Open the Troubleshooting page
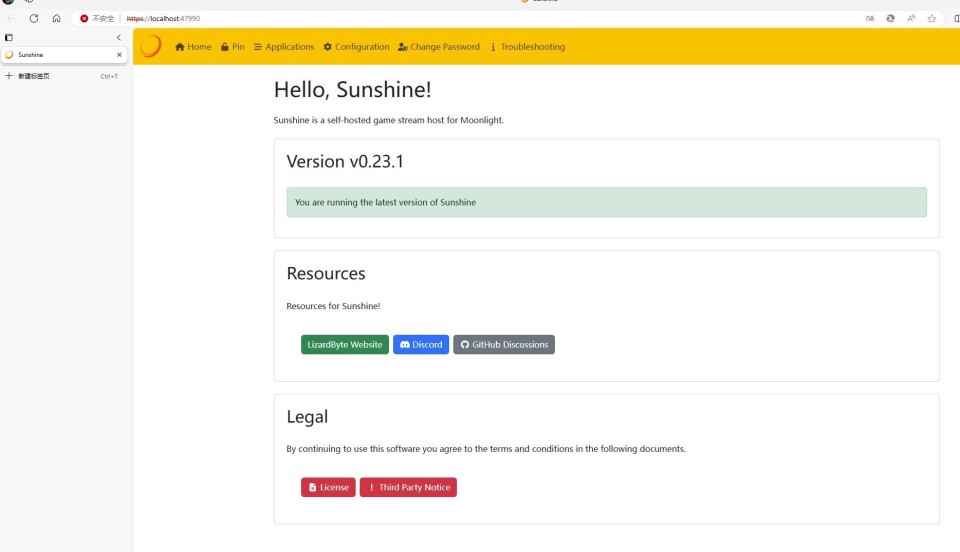The width and height of the screenshot is (960, 552). (527, 47)
